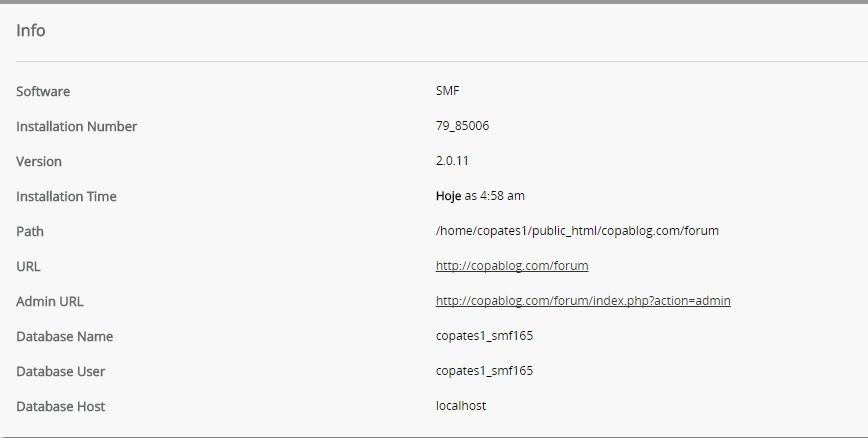
Task: Open the forum Admin URL link
Action: pyautogui.click(x=583, y=301)
